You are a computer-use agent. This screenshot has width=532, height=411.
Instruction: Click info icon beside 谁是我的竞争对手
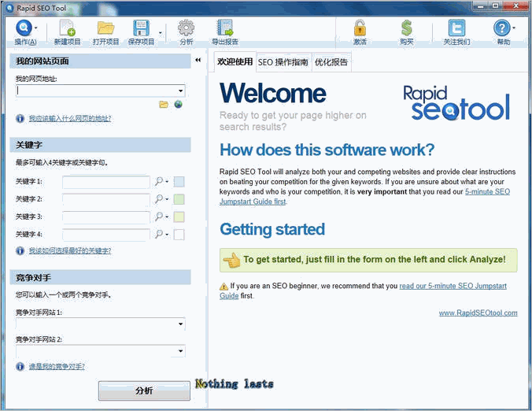[x=20, y=367]
